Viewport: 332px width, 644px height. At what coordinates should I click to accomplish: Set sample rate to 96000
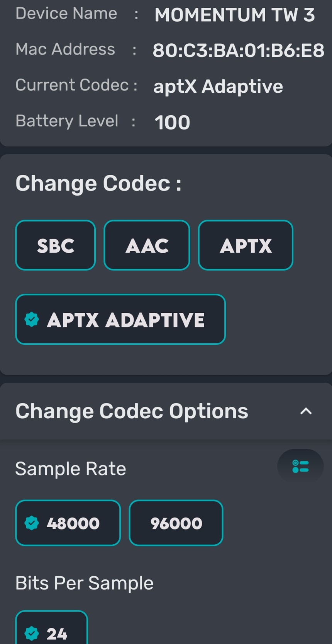[x=176, y=523]
